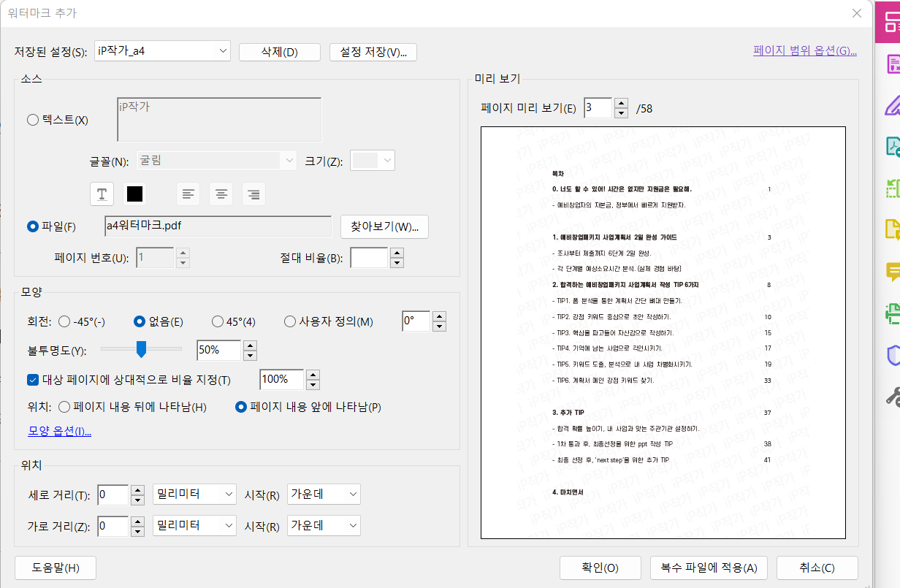Click the watermarked page preview thumbnail

click(663, 333)
